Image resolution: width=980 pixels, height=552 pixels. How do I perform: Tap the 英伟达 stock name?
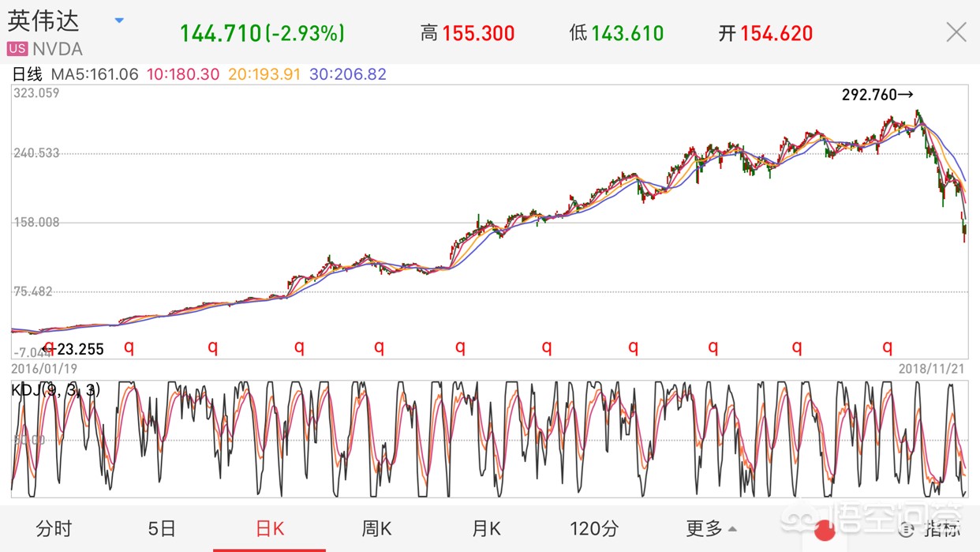(43, 21)
